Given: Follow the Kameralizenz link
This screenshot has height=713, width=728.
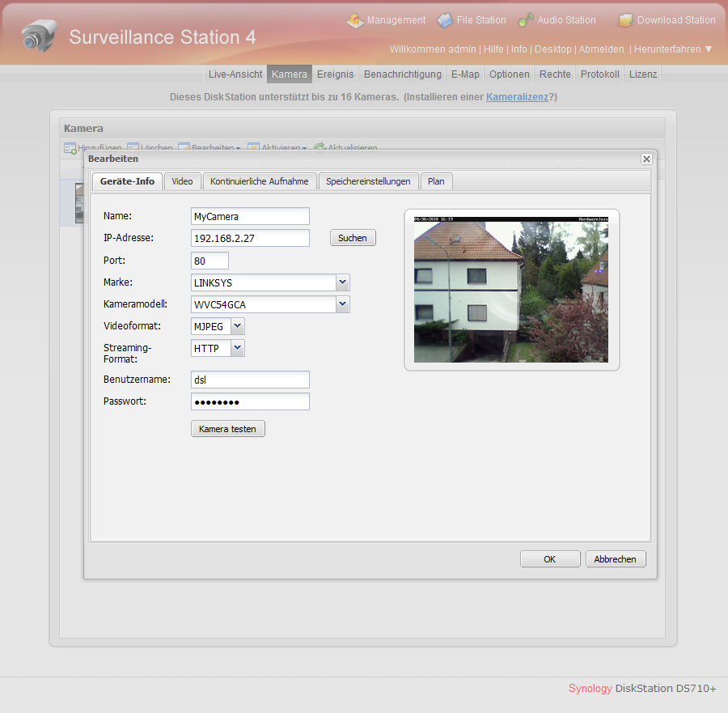Looking at the screenshot, I should (517, 97).
